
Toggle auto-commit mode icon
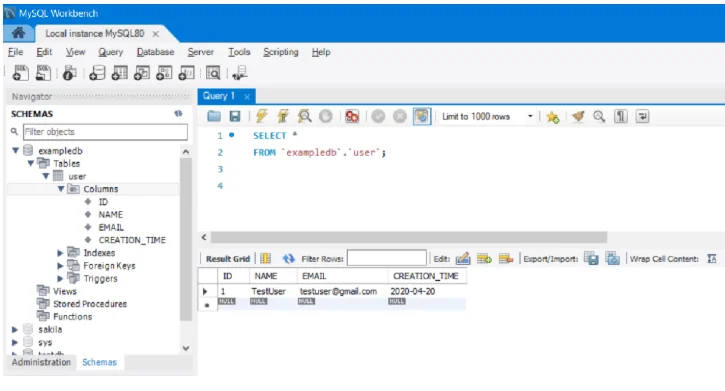pyautogui.click(x=422, y=116)
